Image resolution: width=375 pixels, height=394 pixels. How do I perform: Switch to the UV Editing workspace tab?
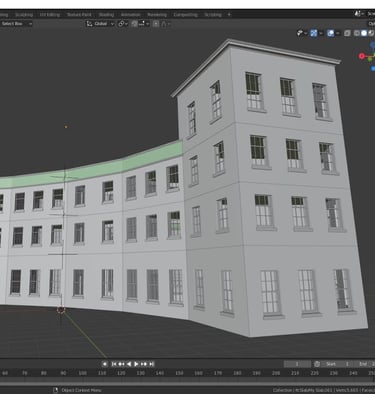[50, 15]
